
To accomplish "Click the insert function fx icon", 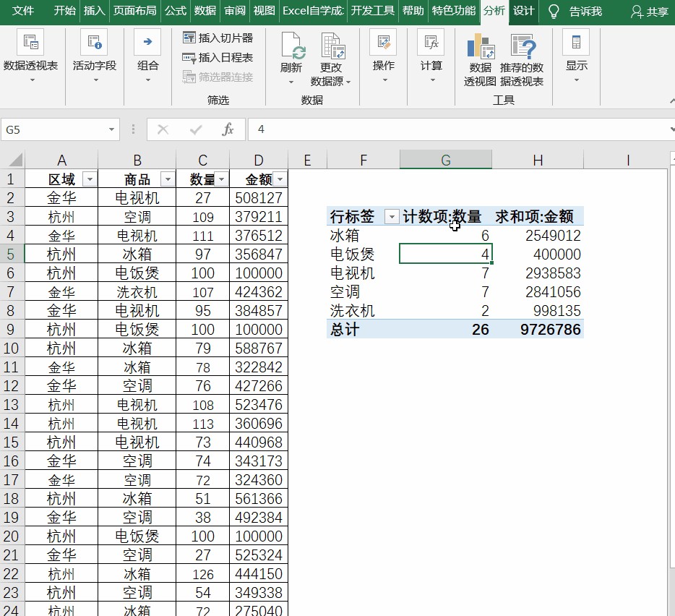I will point(228,129).
